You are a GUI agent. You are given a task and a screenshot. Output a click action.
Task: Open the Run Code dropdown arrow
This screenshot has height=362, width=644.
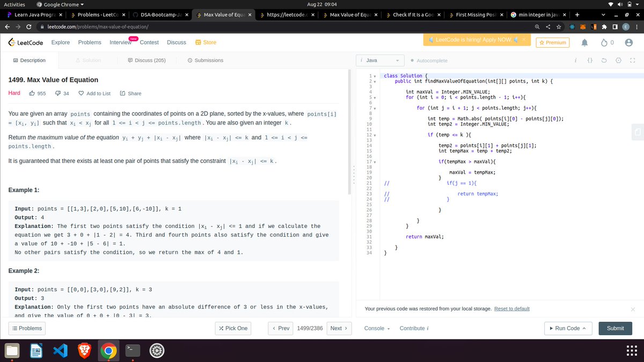[583, 328]
